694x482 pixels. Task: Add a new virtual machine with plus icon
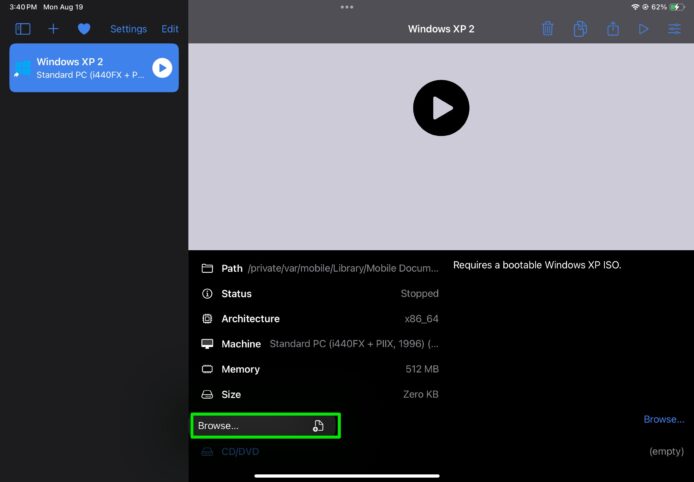point(54,29)
